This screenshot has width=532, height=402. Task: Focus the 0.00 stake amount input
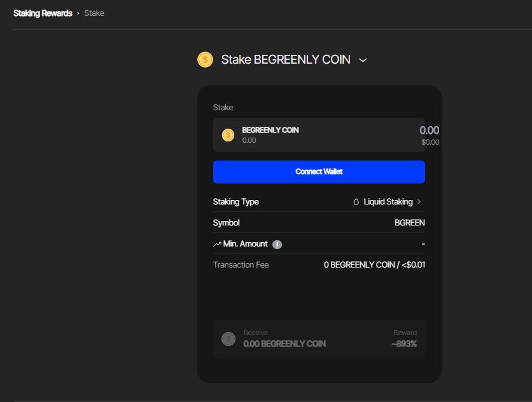[x=429, y=130]
